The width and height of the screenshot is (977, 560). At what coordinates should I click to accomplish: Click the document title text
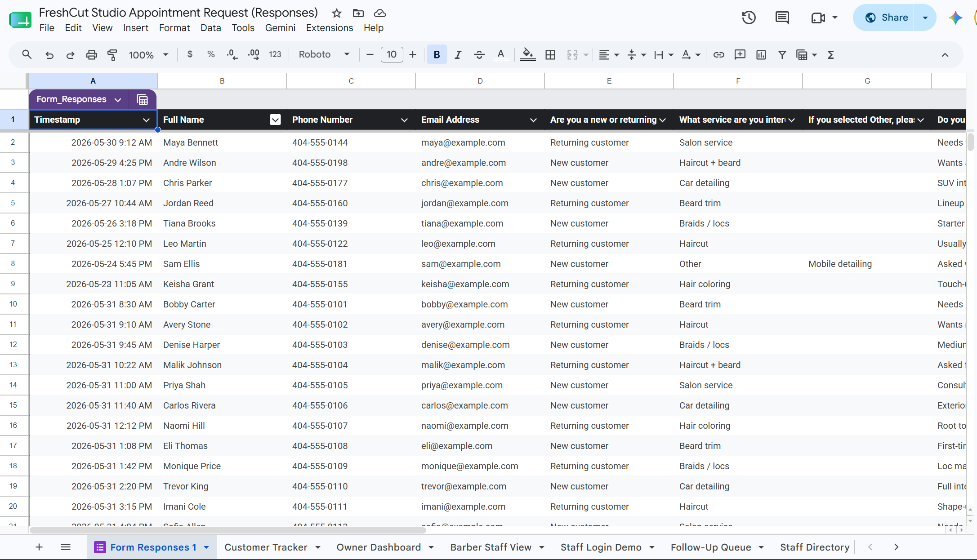point(178,13)
